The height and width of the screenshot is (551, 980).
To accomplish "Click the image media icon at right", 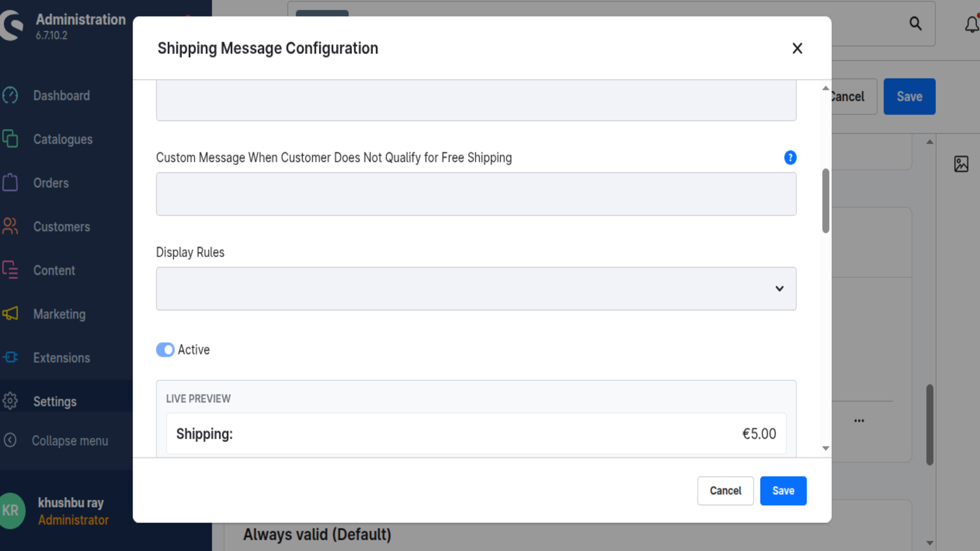I will tap(961, 164).
